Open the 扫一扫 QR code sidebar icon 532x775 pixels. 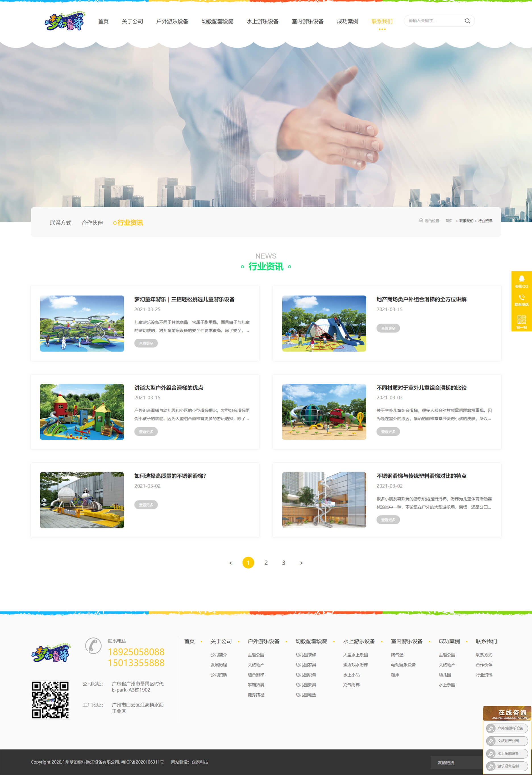pos(521,322)
